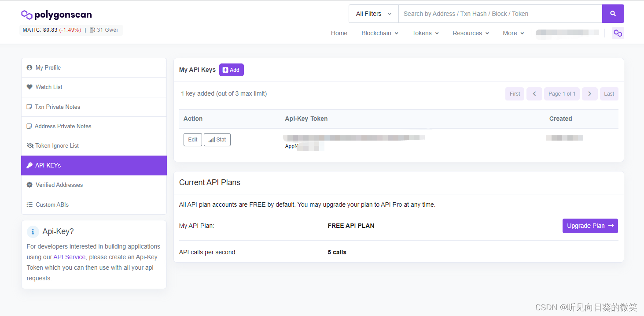This screenshot has height=316, width=644.
Task: Edit the existing API key
Action: pyautogui.click(x=193, y=140)
